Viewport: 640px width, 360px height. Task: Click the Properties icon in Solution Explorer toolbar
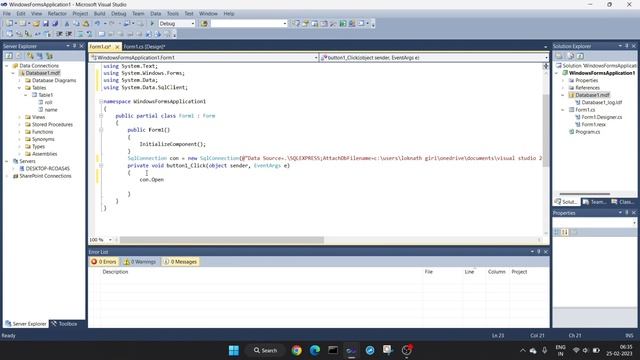point(559,56)
